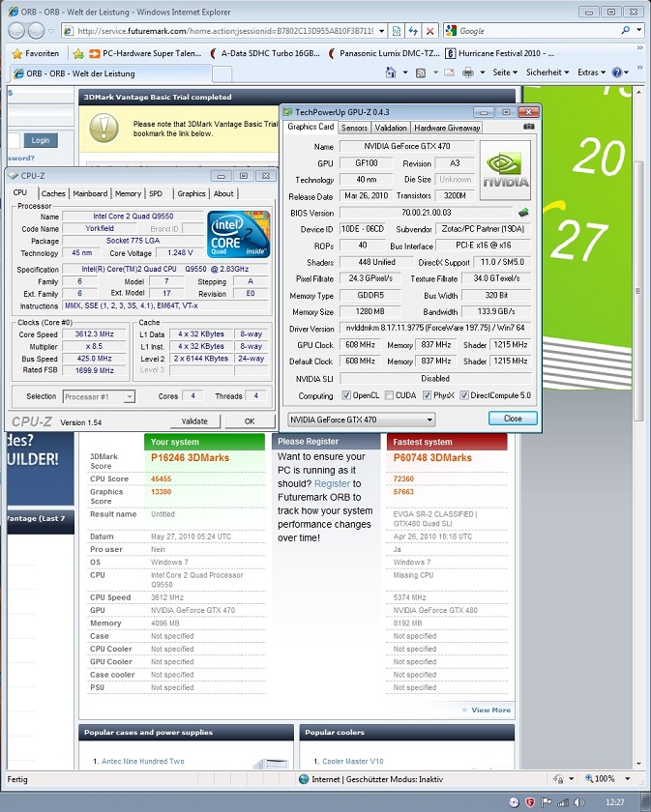The width and height of the screenshot is (651, 812).
Task: Click the Close button in GPU-Z
Action: (x=513, y=418)
